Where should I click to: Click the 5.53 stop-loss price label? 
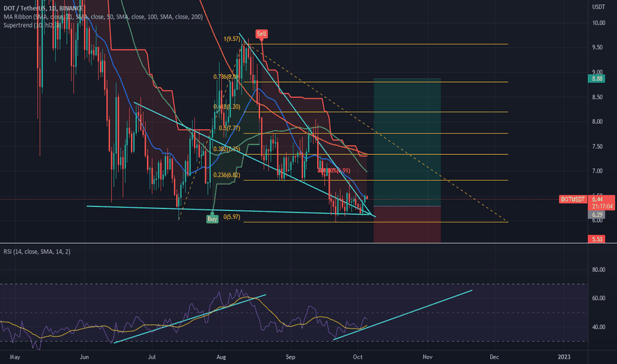[x=596, y=240]
